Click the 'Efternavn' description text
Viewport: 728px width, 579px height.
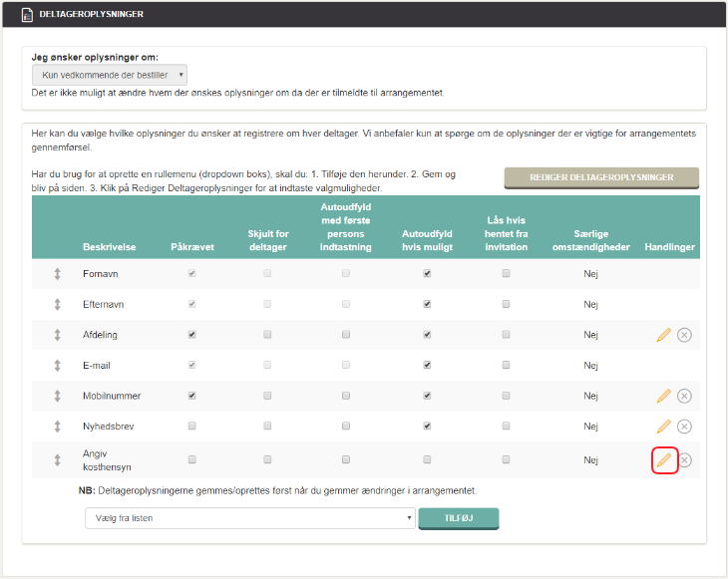(104, 304)
